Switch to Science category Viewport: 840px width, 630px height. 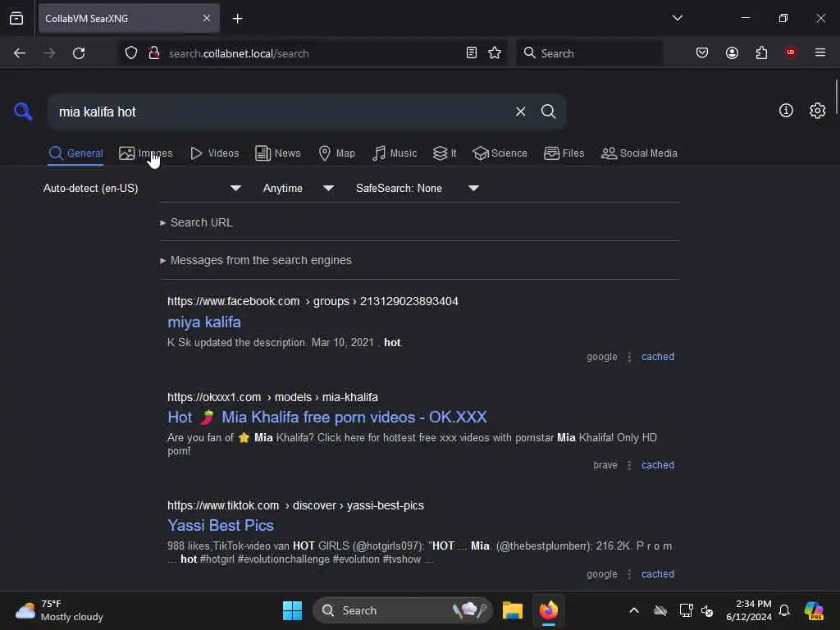(500, 153)
